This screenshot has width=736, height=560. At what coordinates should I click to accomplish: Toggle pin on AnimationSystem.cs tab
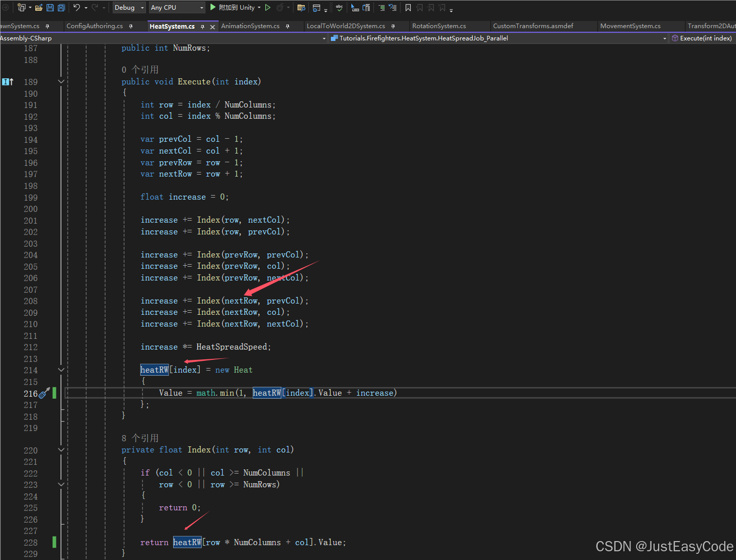click(x=288, y=26)
